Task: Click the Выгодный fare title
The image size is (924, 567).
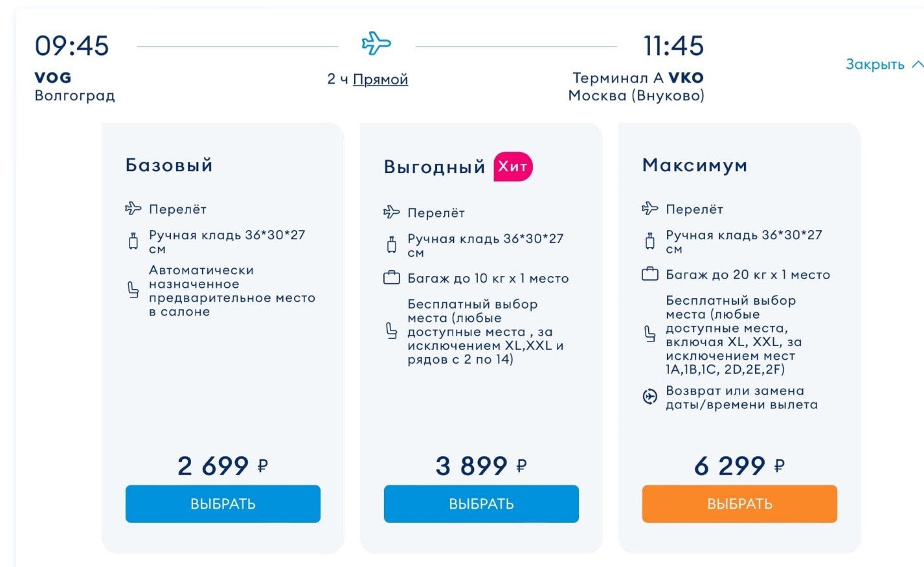Action: [x=434, y=167]
